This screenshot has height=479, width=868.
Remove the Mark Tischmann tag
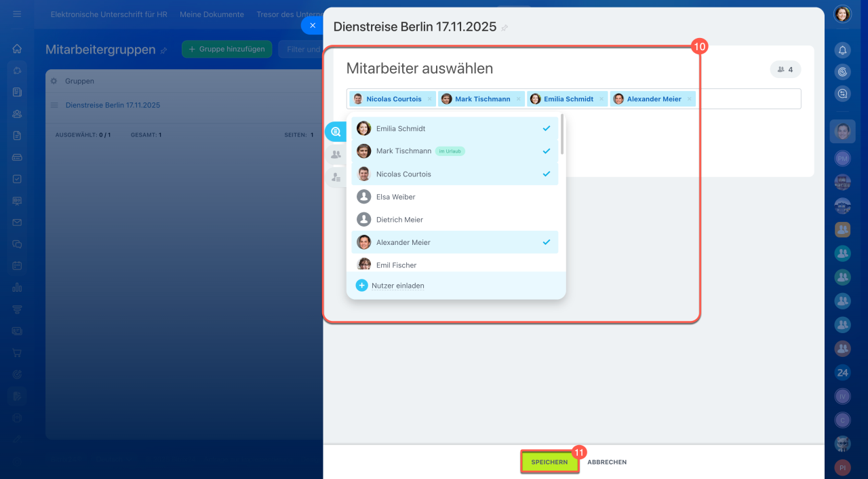click(519, 99)
